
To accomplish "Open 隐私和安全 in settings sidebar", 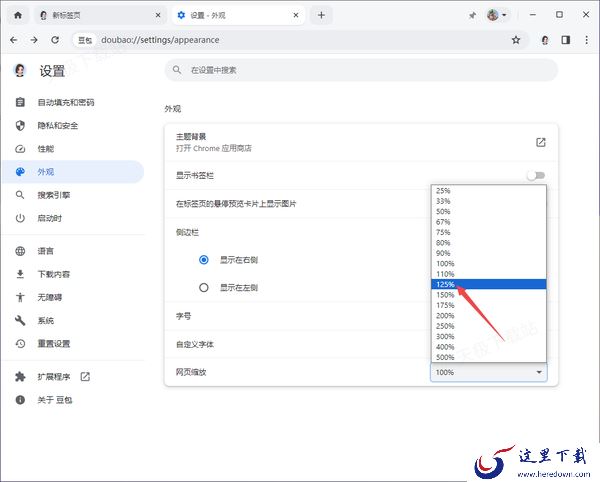I will [x=57, y=126].
